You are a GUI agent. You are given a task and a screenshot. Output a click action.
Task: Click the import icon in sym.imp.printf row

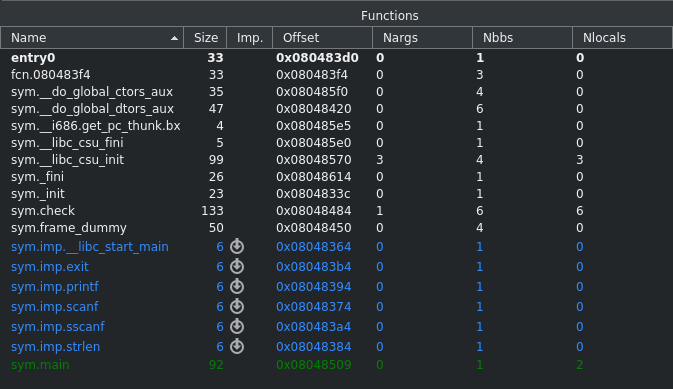click(x=237, y=286)
